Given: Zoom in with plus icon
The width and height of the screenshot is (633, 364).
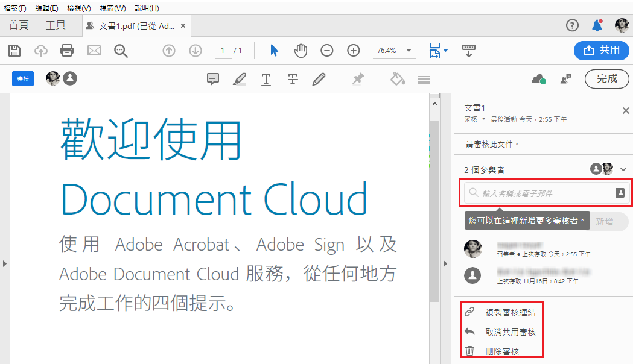Looking at the screenshot, I should coord(354,51).
